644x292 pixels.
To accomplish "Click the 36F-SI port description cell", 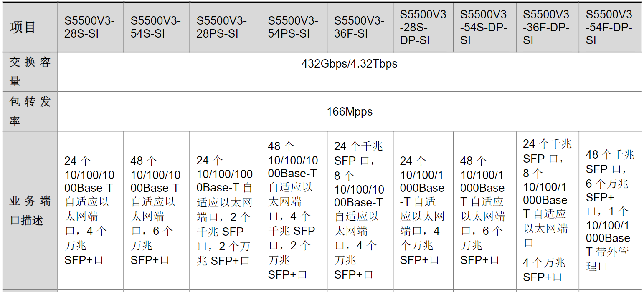I will 360,211.
